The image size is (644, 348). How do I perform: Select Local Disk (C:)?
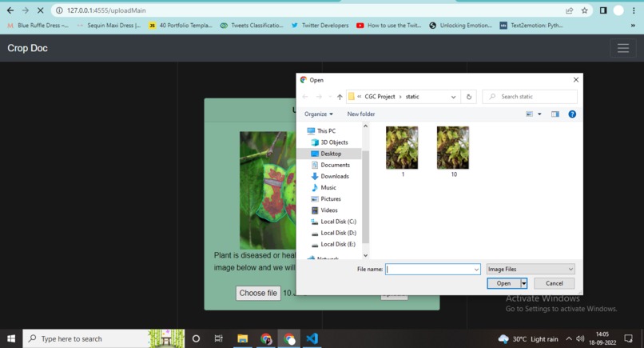pyautogui.click(x=333, y=222)
